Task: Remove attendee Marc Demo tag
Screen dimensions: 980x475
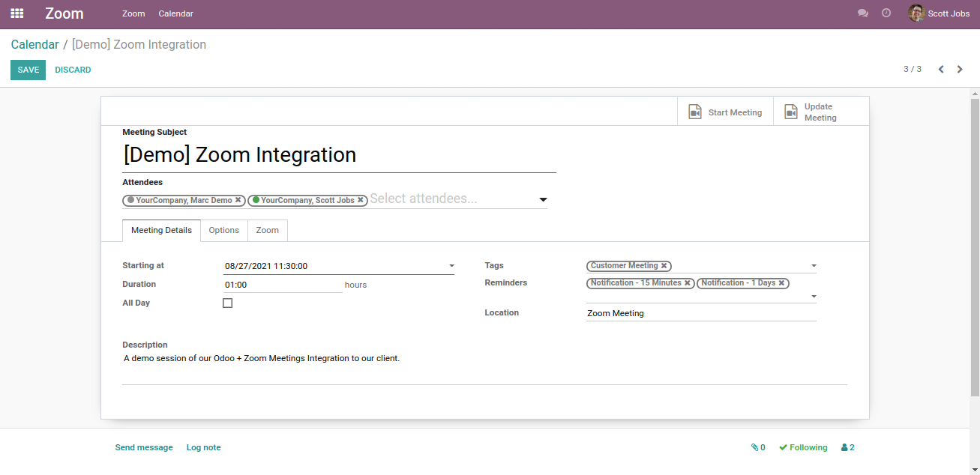Action: (x=238, y=200)
